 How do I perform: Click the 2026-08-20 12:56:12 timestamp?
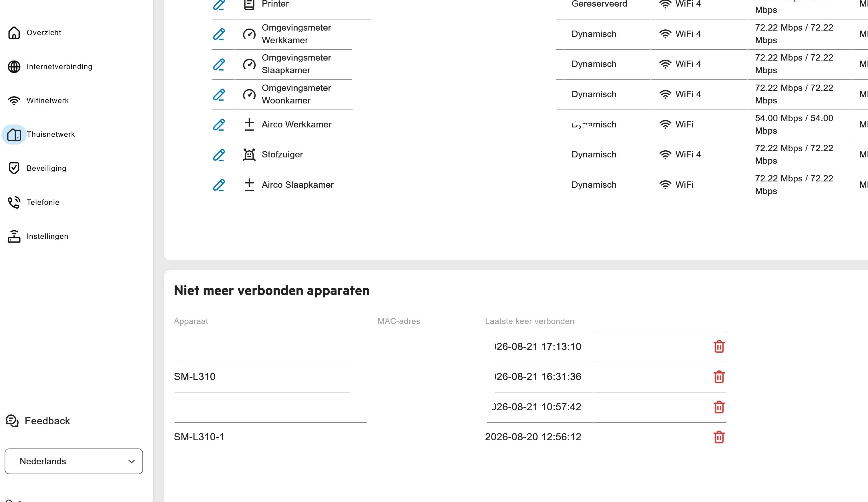[533, 437]
